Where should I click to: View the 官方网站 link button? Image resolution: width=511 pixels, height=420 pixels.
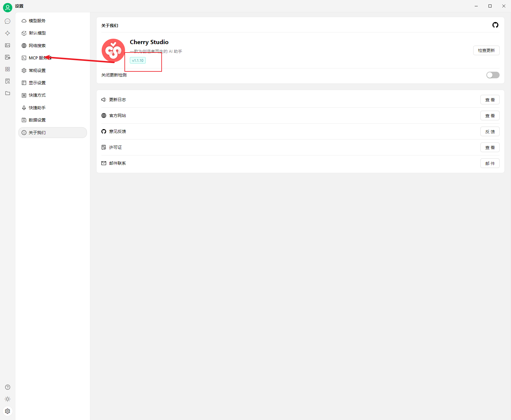490,116
